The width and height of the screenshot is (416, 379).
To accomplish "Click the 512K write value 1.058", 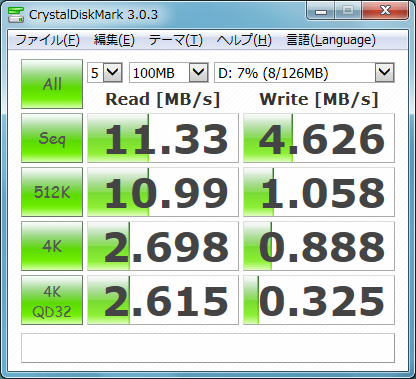I will pos(319,192).
